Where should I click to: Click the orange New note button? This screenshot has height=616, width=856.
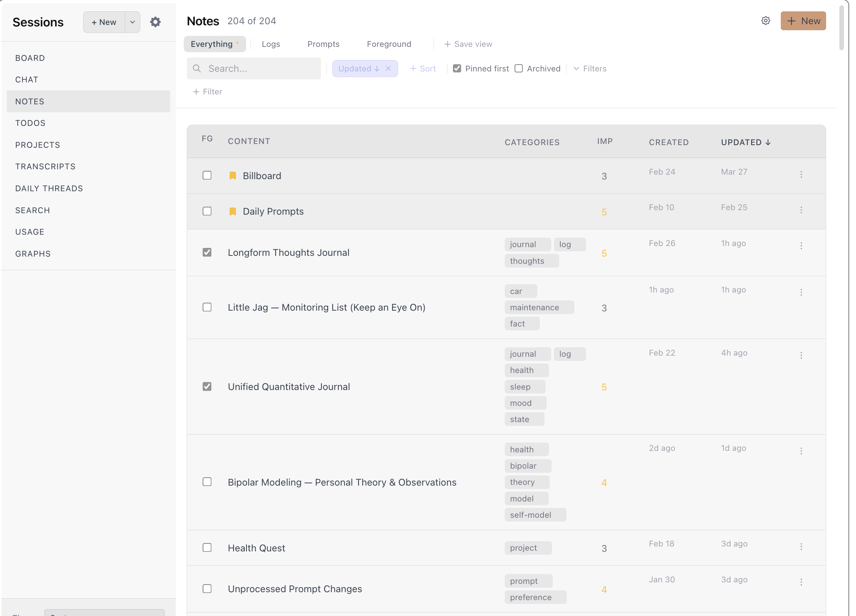point(803,21)
